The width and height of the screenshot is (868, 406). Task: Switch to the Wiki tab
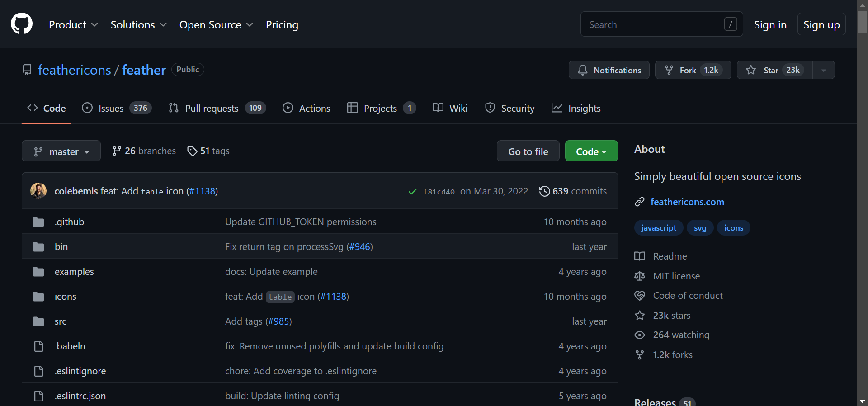pyautogui.click(x=450, y=109)
